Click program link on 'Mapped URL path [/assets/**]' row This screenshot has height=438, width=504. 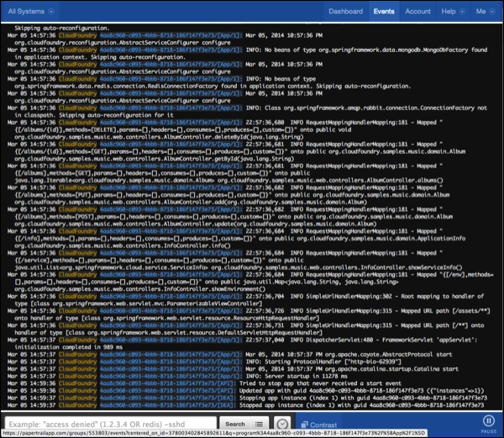(171, 311)
